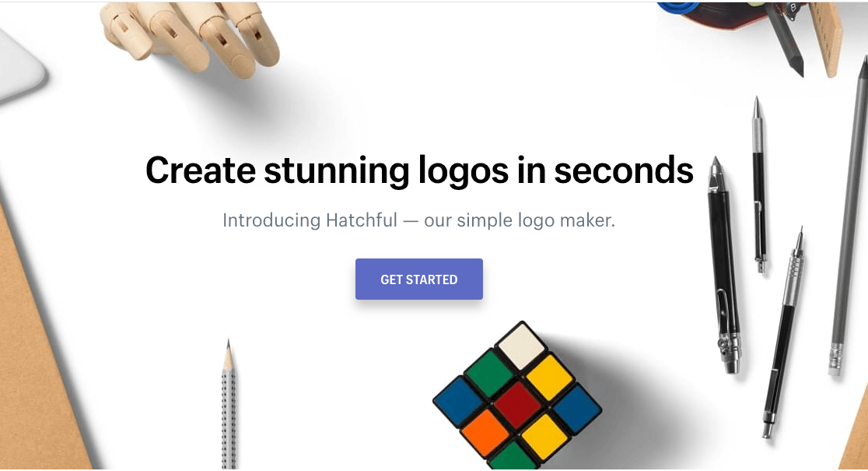868x471 pixels.
Task: Pick the orange square on the Rubik's cube
Action: click(485, 431)
